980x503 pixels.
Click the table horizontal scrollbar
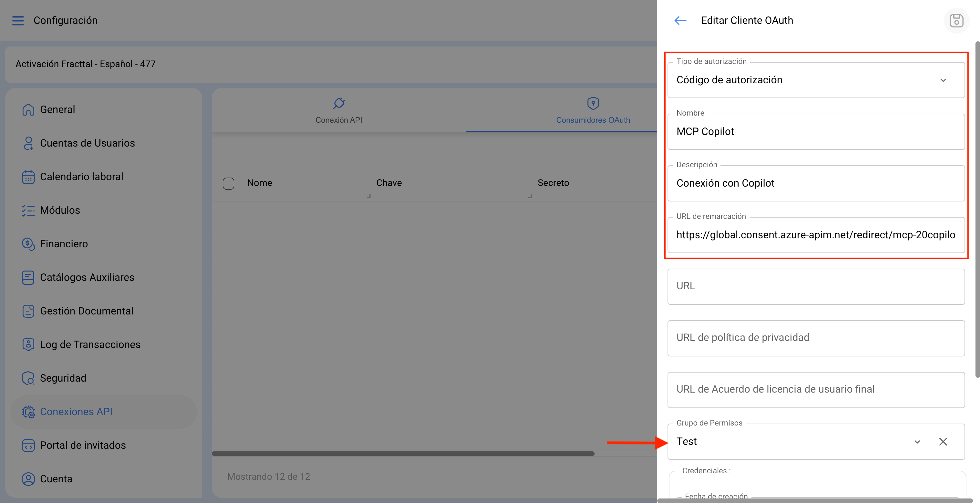click(403, 454)
